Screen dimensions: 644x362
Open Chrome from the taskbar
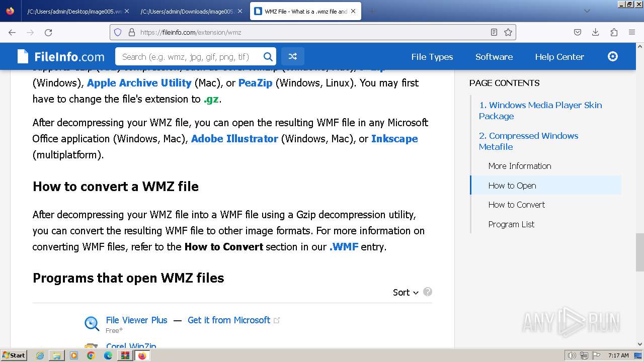pos(91,355)
